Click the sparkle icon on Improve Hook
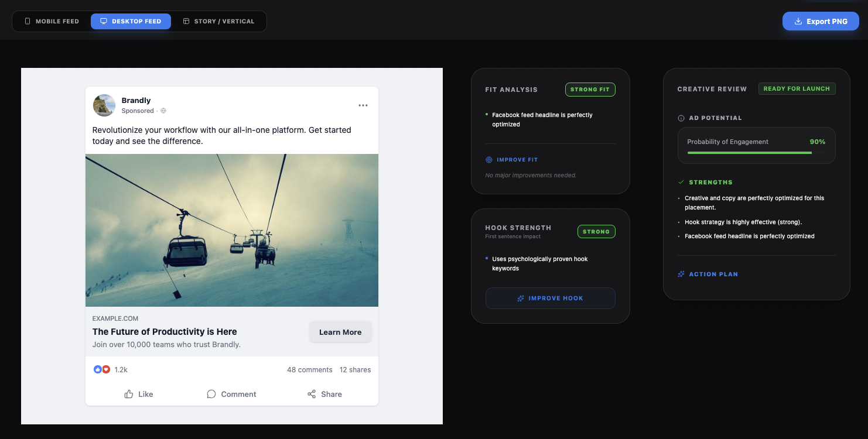 point(521,299)
